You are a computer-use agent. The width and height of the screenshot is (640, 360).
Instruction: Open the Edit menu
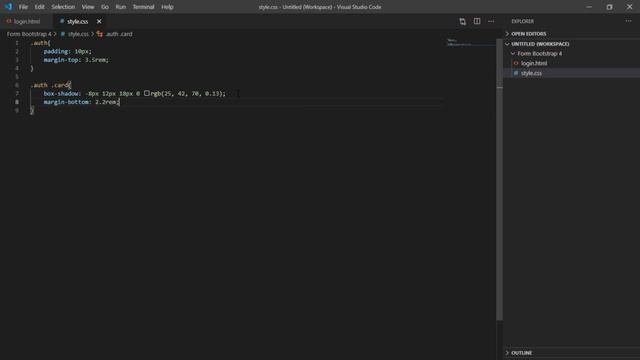click(x=40, y=7)
